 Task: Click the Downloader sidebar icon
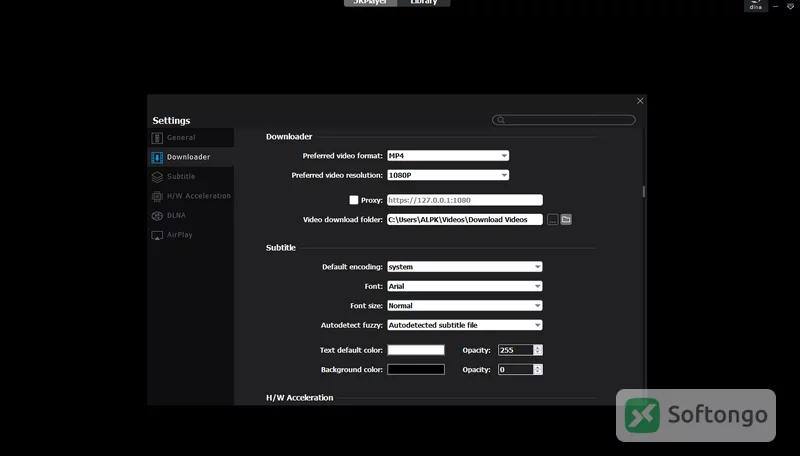(x=157, y=157)
